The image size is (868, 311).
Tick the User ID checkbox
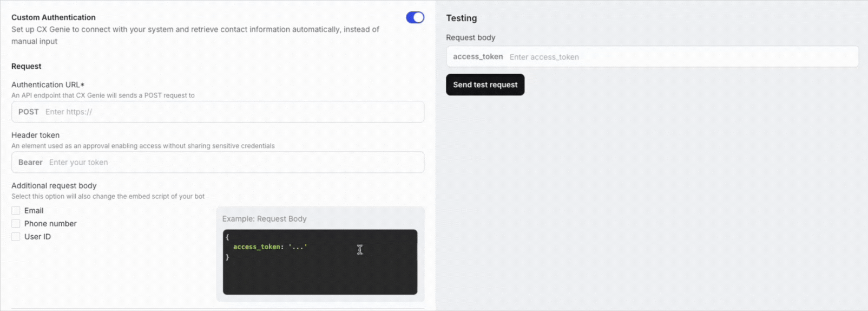[16, 237]
